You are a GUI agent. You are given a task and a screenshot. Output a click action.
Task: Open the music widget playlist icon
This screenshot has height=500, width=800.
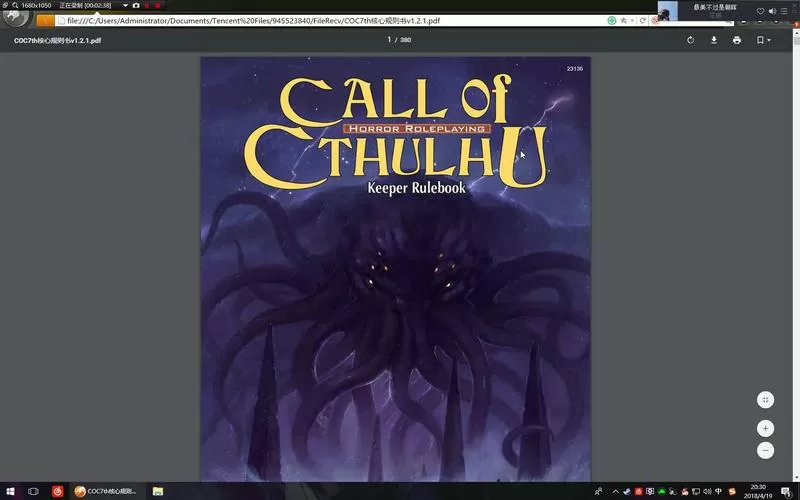784,11
